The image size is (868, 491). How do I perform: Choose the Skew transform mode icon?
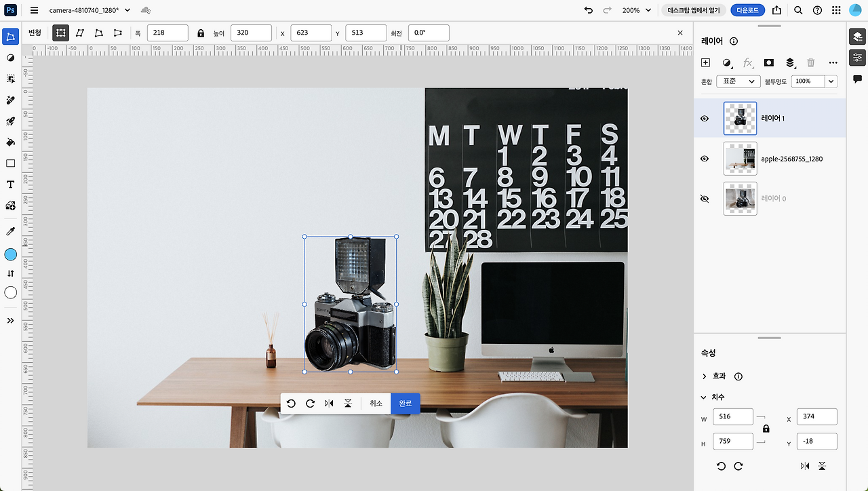tap(80, 33)
